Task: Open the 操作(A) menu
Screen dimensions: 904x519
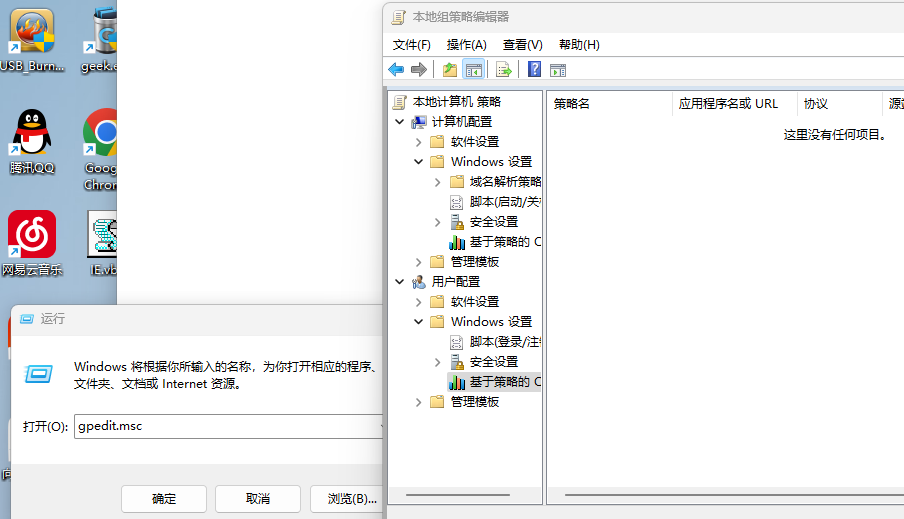Action: coord(466,45)
